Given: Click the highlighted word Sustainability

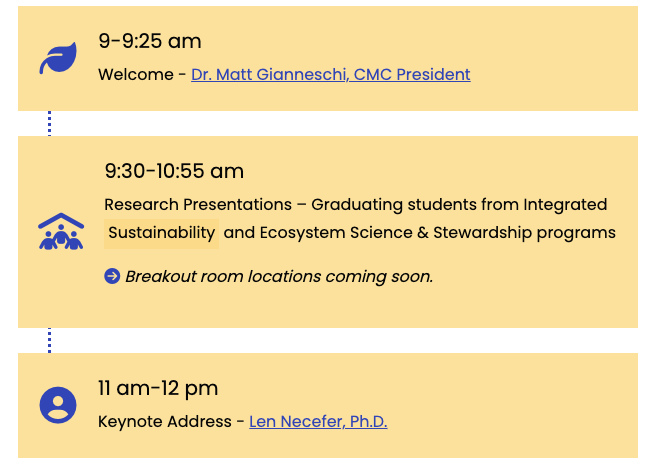Looking at the screenshot, I should tap(161, 233).
